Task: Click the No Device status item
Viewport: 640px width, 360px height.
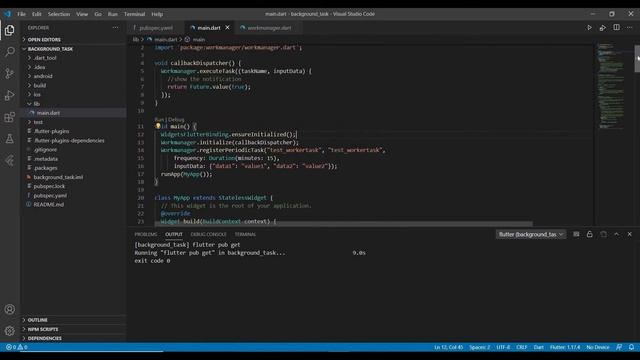Action: (x=598, y=347)
